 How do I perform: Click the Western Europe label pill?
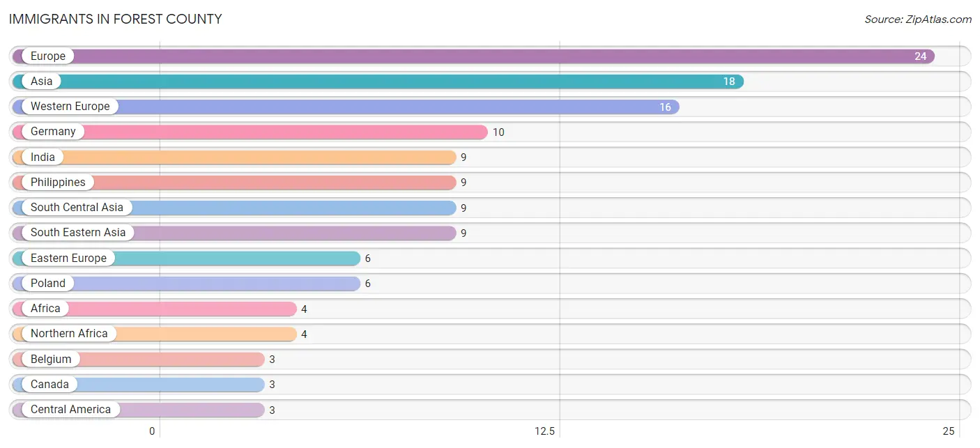tap(70, 107)
